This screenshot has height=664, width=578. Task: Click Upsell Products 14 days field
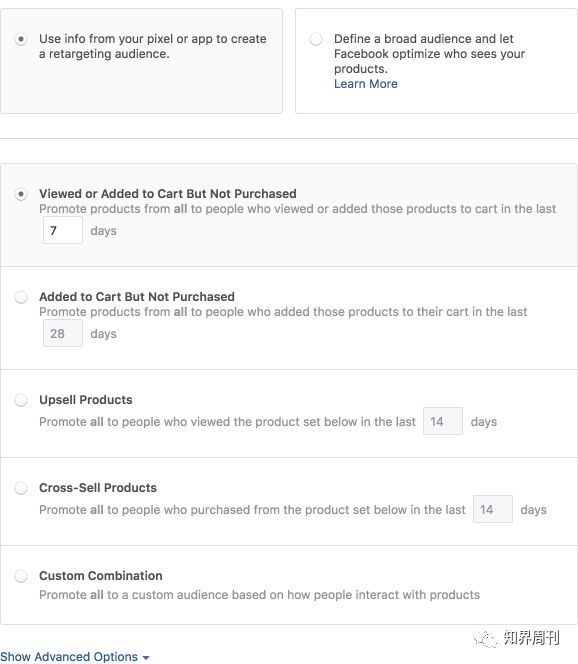(443, 421)
